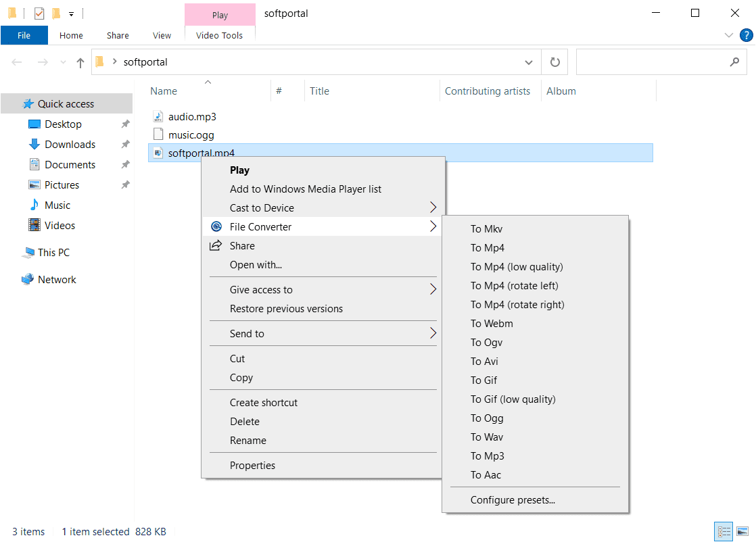Choose To Mp3 from File Converter submenu
The image size is (756, 542).
click(488, 456)
